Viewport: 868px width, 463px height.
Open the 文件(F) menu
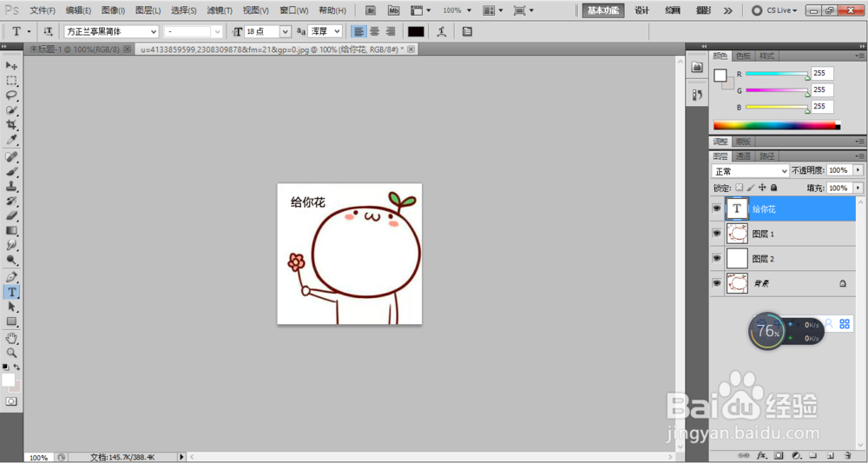pyautogui.click(x=43, y=10)
